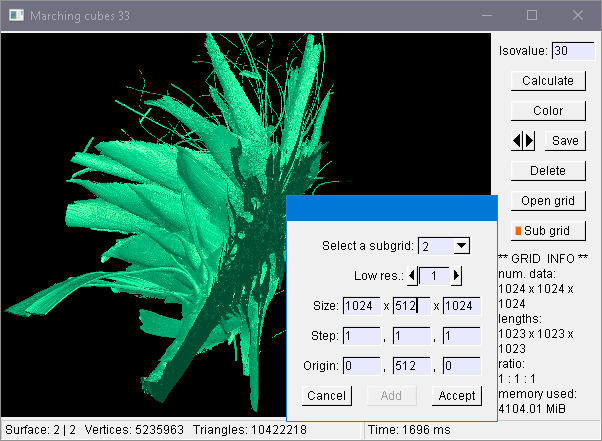Cancel the subgrid dialog
602x441 pixels.
click(326, 396)
